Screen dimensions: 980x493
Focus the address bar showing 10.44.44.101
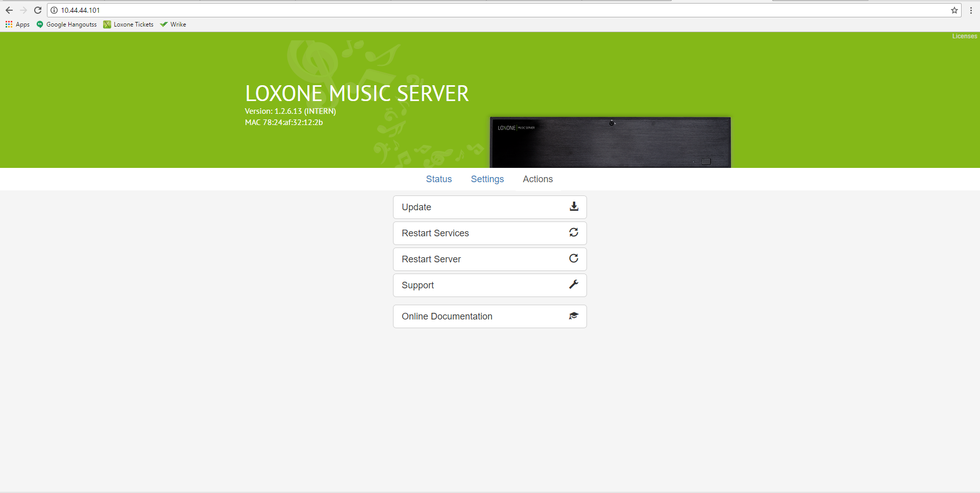(459, 10)
